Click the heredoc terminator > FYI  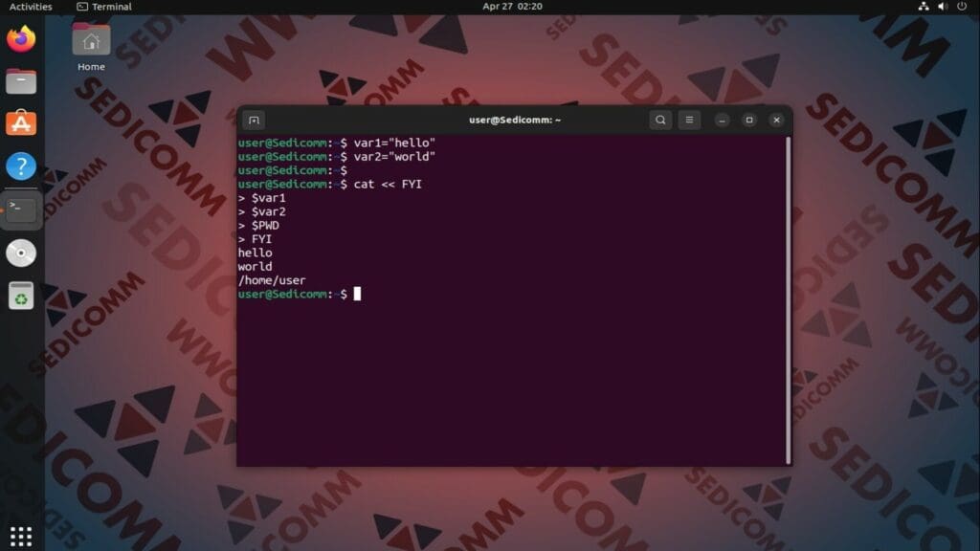pyautogui.click(x=255, y=239)
